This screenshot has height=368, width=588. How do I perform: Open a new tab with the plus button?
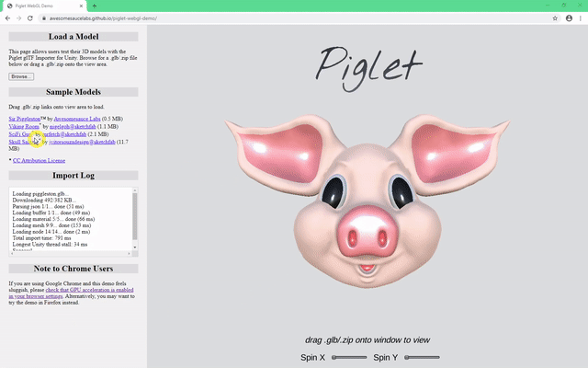(x=94, y=6)
